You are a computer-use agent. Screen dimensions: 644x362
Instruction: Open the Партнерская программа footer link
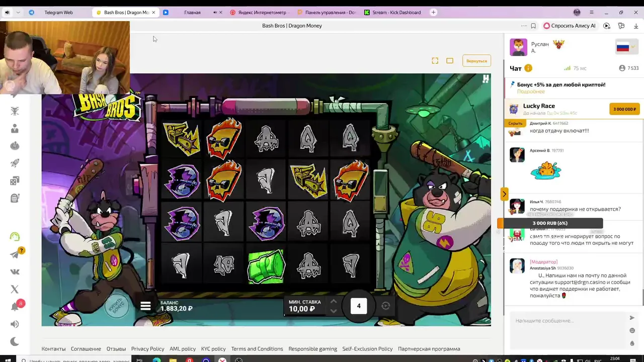[429, 349]
